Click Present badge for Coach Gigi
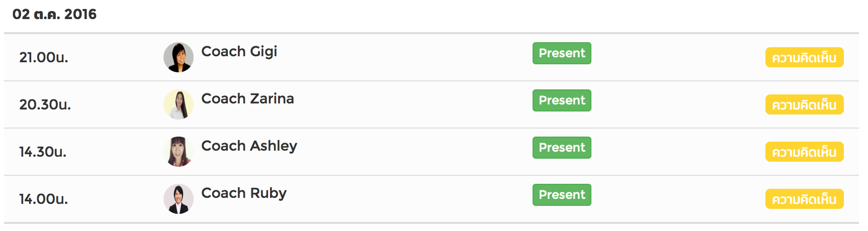Screen dimensions: 868x231 (x=562, y=53)
